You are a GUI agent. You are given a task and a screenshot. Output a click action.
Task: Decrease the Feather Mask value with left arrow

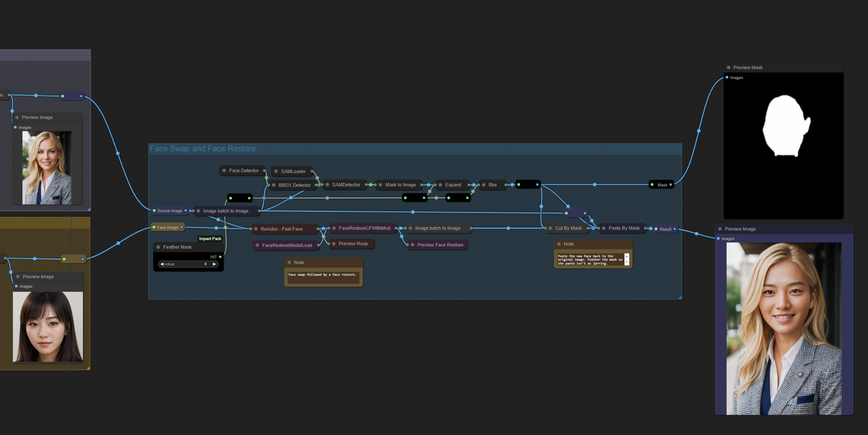(x=162, y=264)
